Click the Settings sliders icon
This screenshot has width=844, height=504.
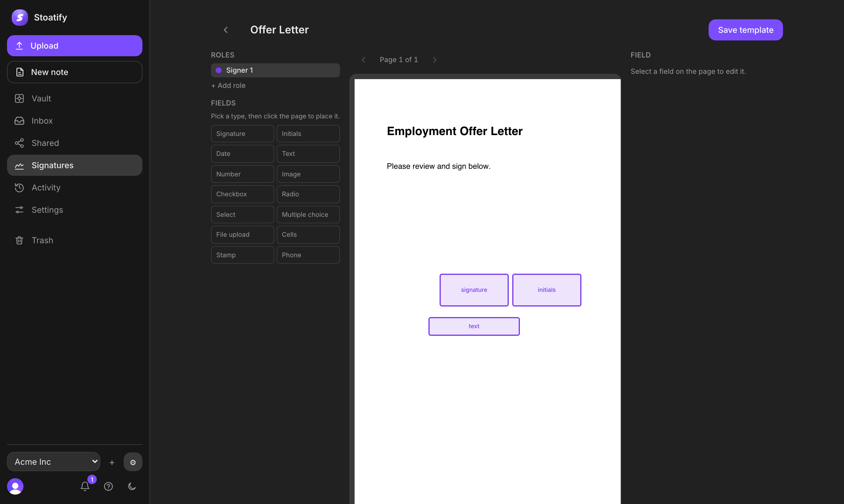19,210
